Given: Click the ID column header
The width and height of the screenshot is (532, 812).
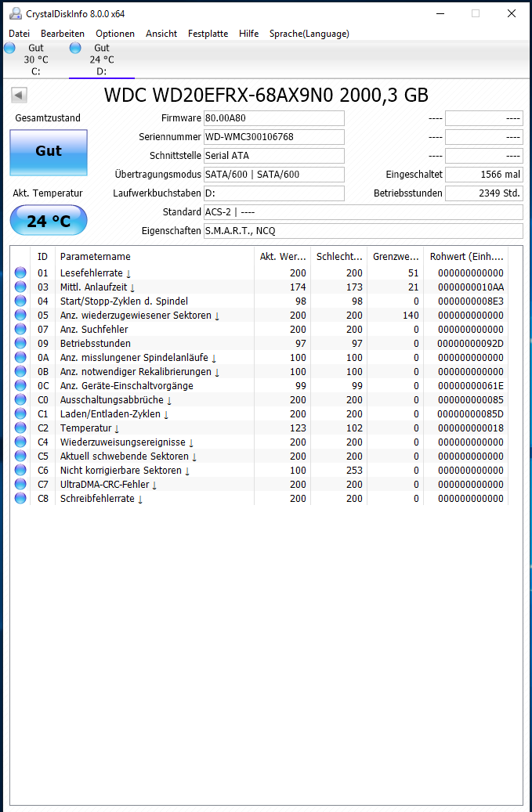Looking at the screenshot, I should [42, 256].
